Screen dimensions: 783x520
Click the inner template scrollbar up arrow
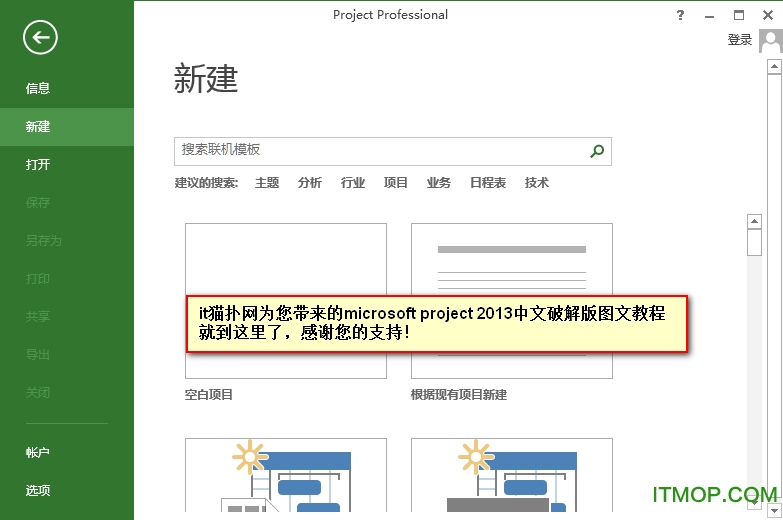[x=754, y=221]
